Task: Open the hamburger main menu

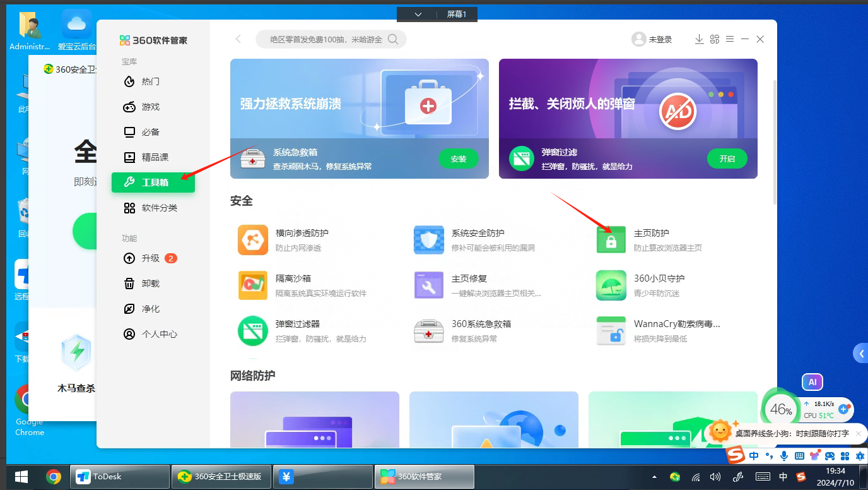Action: point(730,39)
